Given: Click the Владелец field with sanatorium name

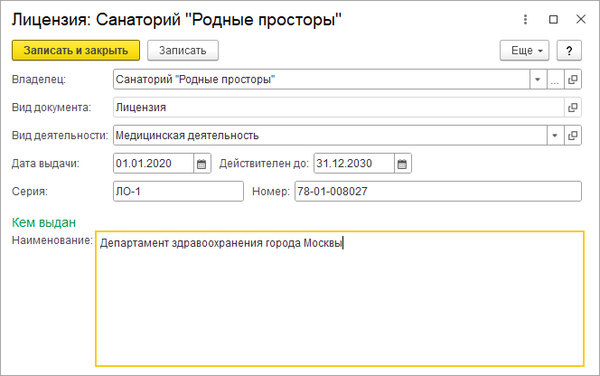Looking at the screenshot, I should tap(321, 80).
